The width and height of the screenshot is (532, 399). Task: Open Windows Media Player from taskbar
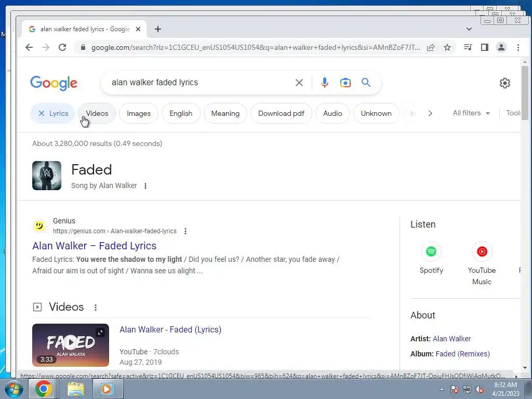[107, 389]
